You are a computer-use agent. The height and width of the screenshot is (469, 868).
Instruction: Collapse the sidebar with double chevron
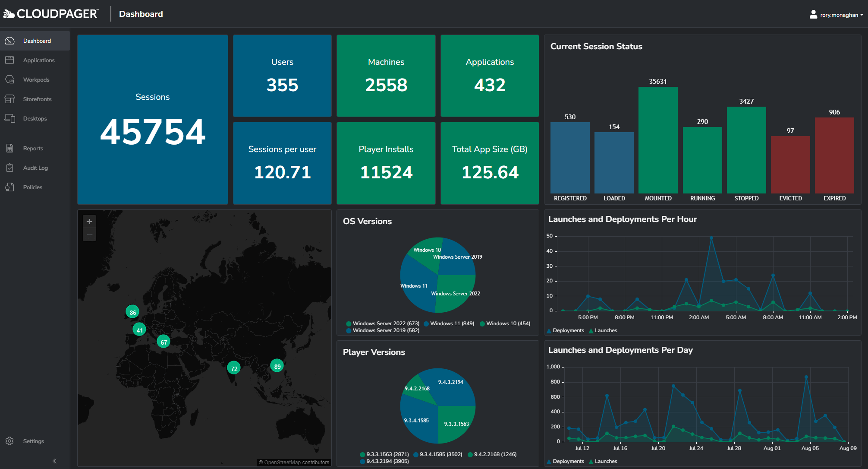pos(54,461)
